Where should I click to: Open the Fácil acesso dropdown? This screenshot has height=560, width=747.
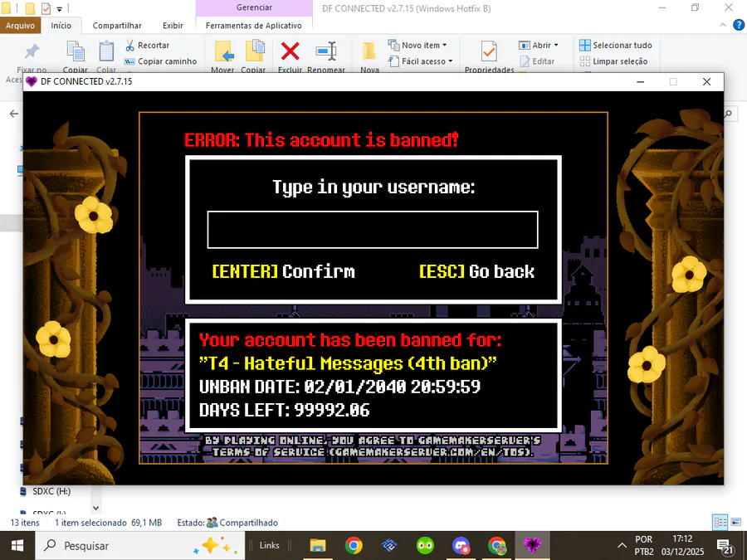[421, 61]
